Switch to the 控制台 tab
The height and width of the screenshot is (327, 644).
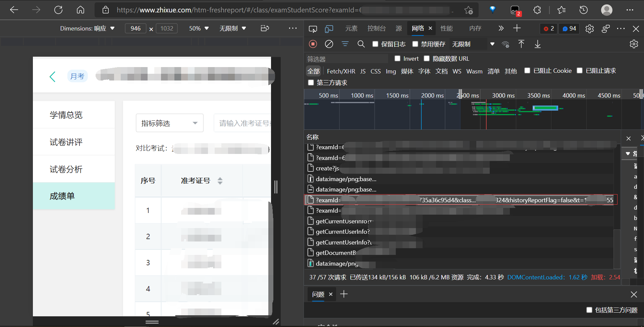click(376, 28)
